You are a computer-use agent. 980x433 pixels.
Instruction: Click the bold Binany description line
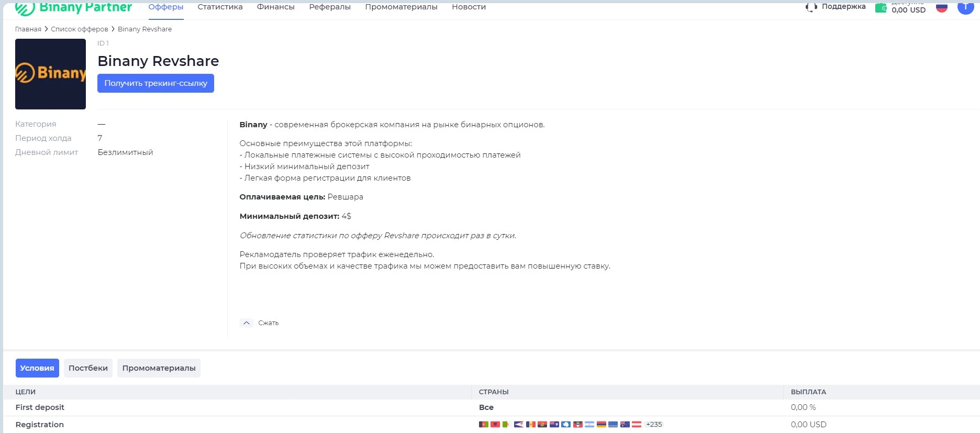392,125
